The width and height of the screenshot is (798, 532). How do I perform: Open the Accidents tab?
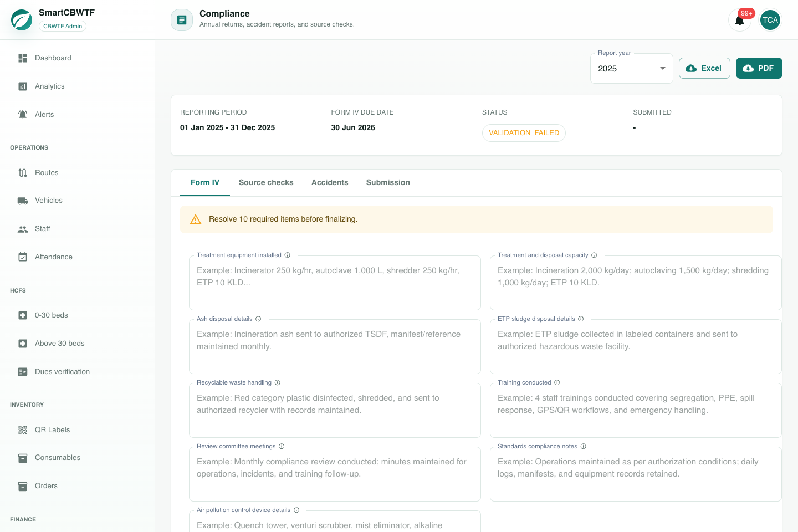(330, 183)
